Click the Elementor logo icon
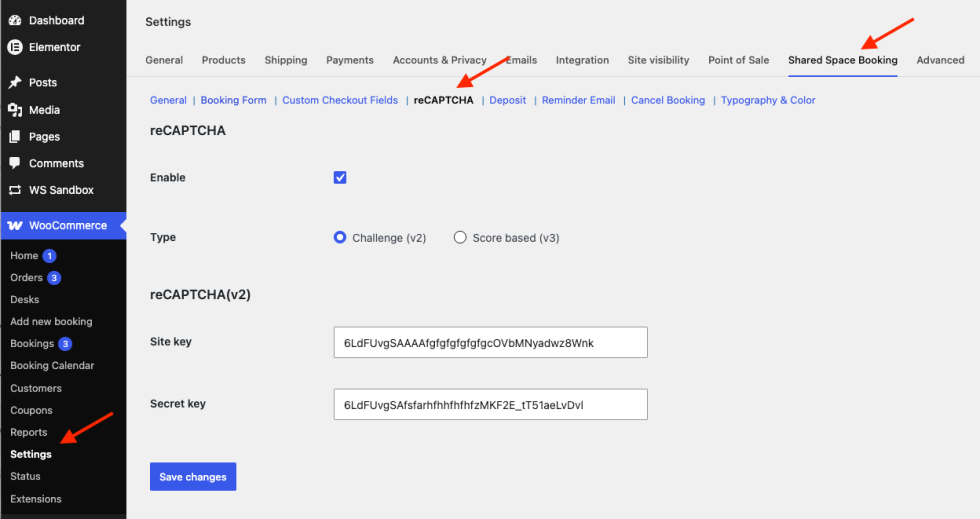The image size is (980, 519). point(15,47)
